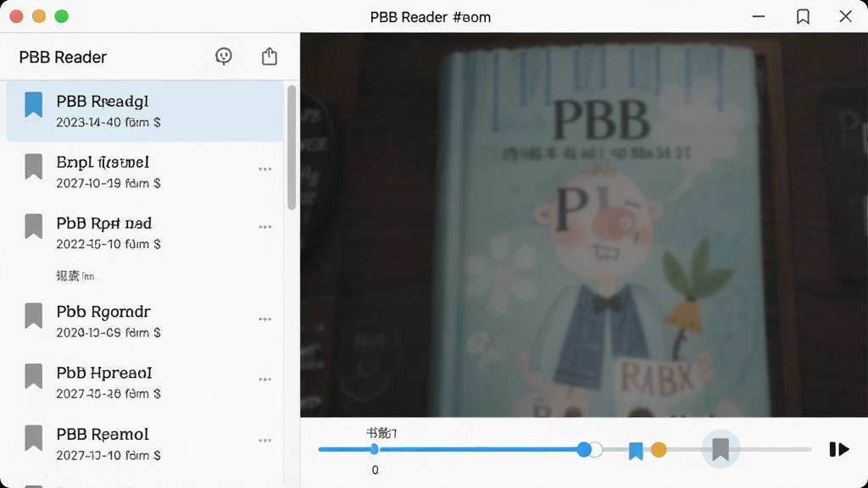Click the bookmark icon beside Pbb Rgomdr
This screenshot has height=488, width=868.
(34, 315)
